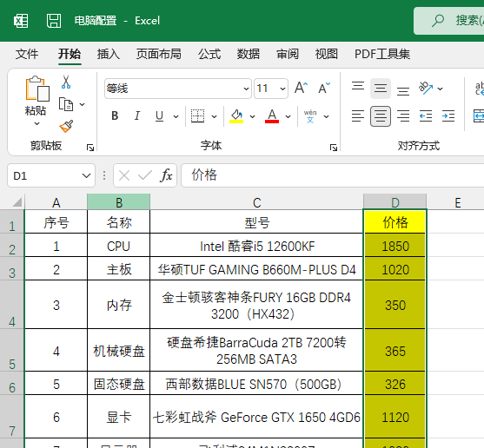Toggle Bold formatting

pos(115,116)
